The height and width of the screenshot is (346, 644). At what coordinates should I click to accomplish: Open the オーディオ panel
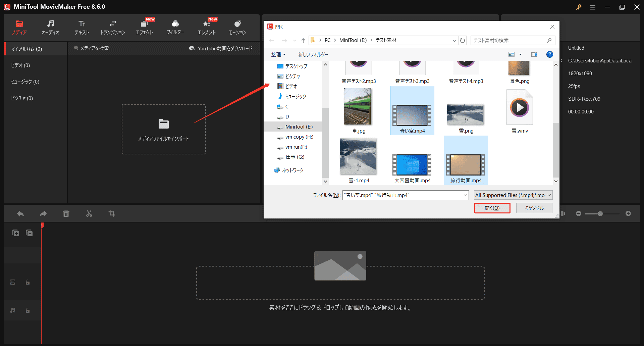coord(50,27)
